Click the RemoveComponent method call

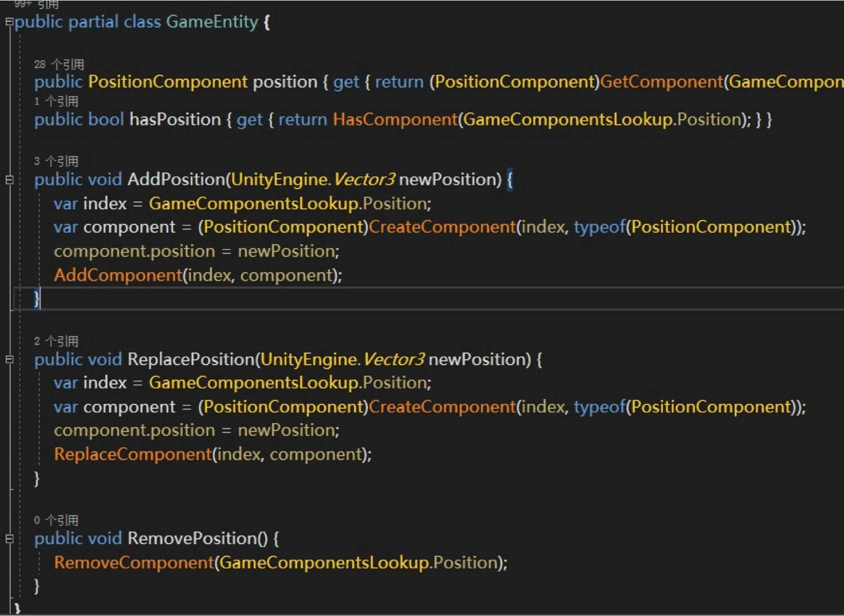point(134,563)
